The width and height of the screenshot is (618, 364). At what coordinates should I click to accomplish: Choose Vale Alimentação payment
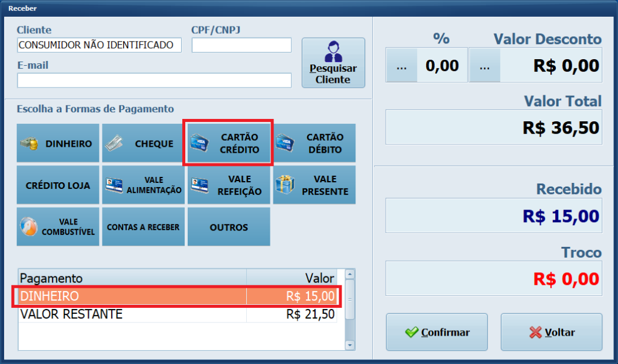(143, 185)
